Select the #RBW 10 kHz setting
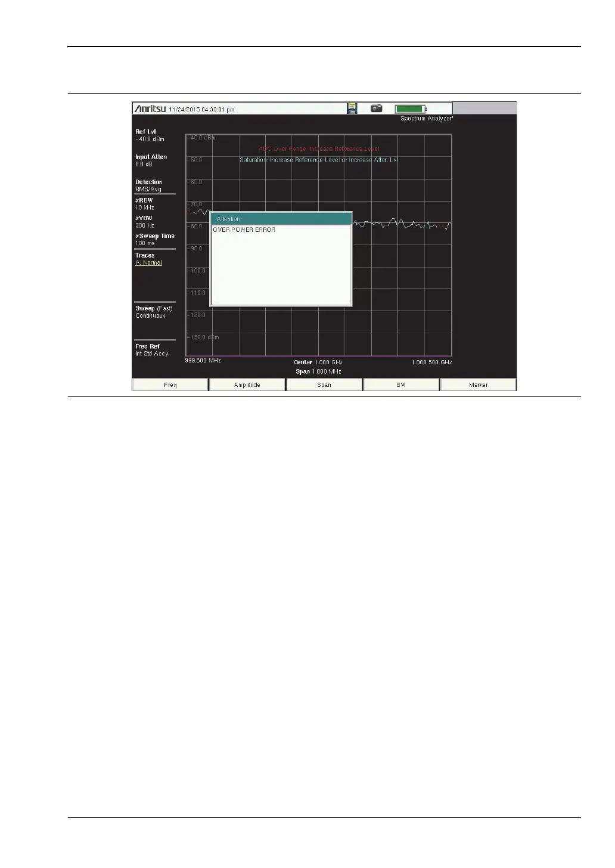Screen dimensions: 615x868 click(144, 204)
